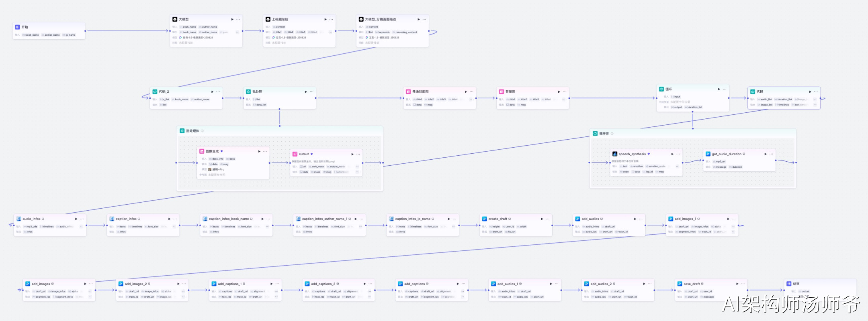Open the more options menu on 背景图
Image resolution: width=868 pixels, height=321 pixels.
point(565,92)
